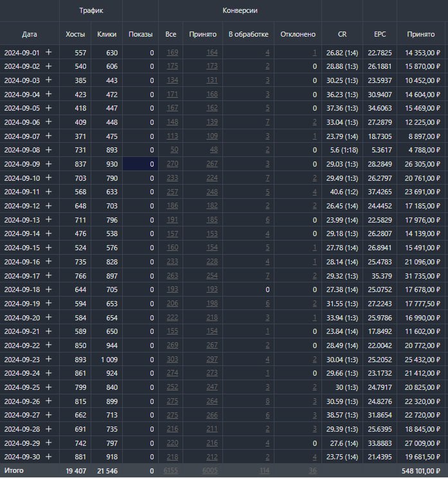The image size is (448, 478).
Task: Click plus icon beside 2024-09-13
Action: pos(48,219)
